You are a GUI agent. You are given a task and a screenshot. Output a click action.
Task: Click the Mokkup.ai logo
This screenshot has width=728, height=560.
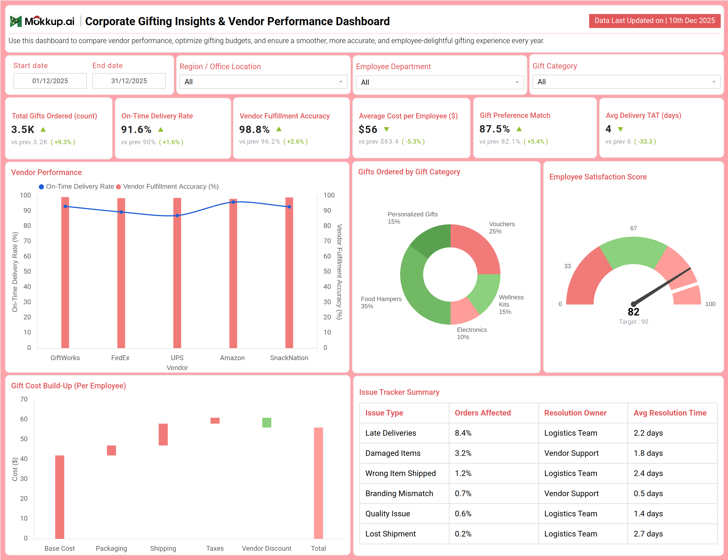pyautogui.click(x=42, y=21)
